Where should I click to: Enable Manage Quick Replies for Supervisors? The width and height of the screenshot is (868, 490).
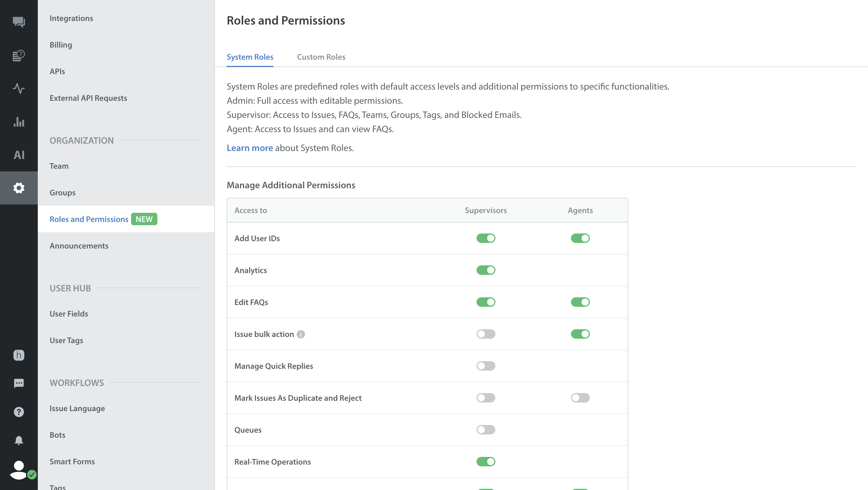486,366
